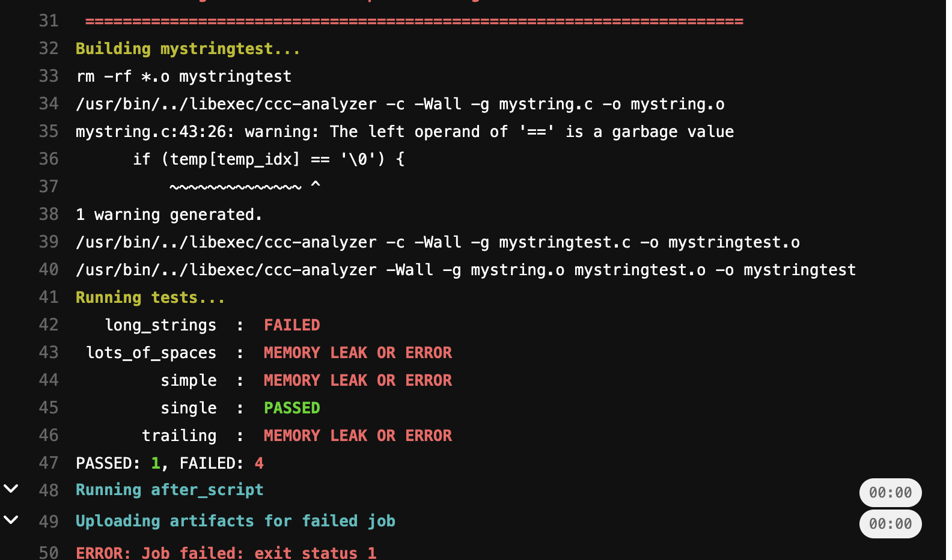Click line number 41 beside Running tests
This screenshot has height=560, width=952.
49,297
